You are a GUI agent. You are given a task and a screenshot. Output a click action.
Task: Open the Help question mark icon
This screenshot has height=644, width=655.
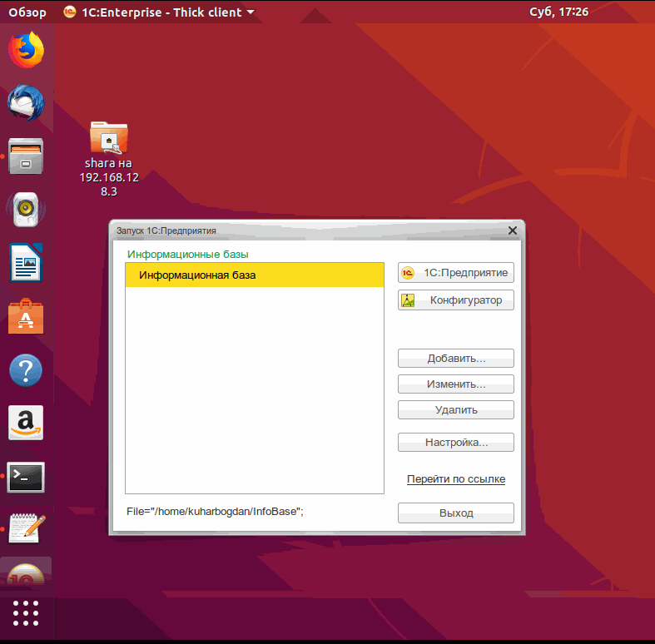click(26, 369)
